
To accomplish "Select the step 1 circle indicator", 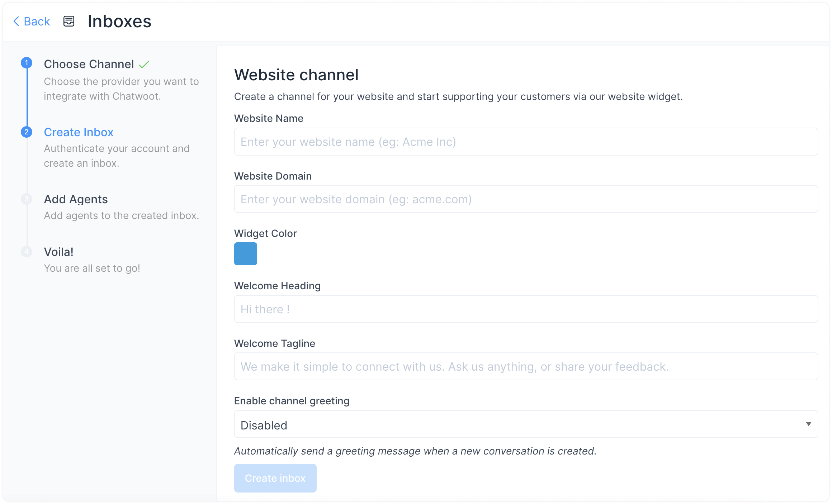I will pyautogui.click(x=27, y=62).
